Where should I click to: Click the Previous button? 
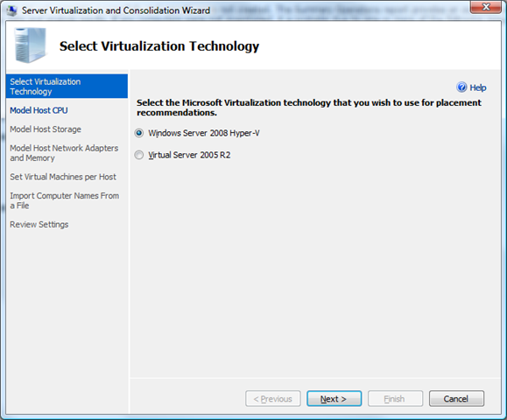273,399
